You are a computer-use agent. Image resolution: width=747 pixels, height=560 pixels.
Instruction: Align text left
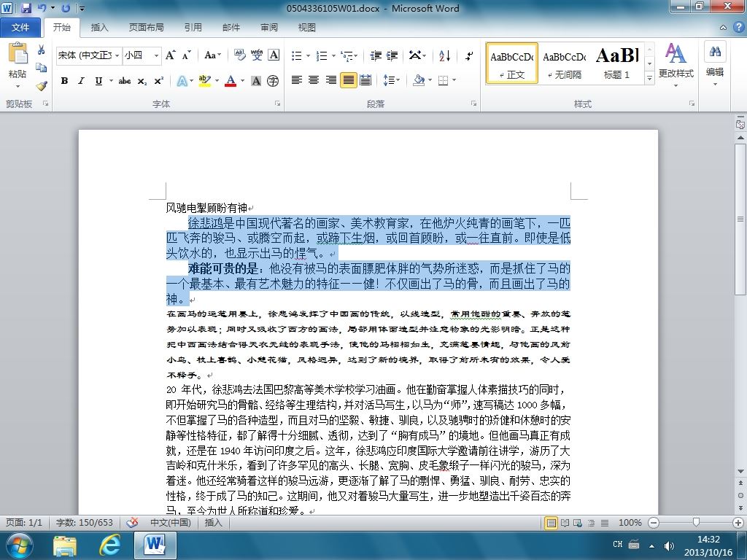(297, 80)
